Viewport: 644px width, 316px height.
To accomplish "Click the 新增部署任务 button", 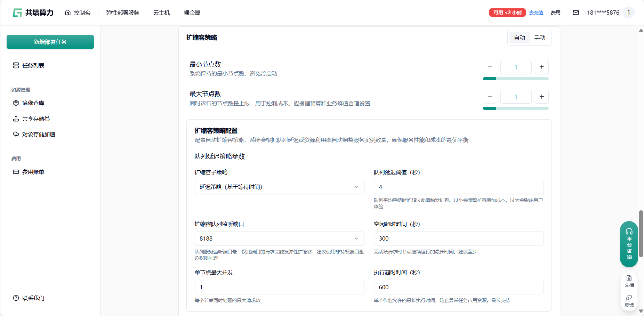I will tap(50, 42).
